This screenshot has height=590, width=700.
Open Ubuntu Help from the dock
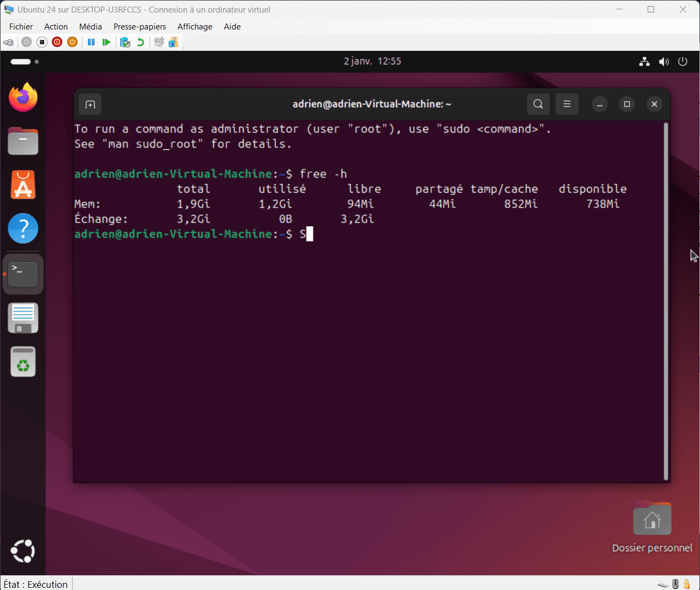click(x=23, y=228)
